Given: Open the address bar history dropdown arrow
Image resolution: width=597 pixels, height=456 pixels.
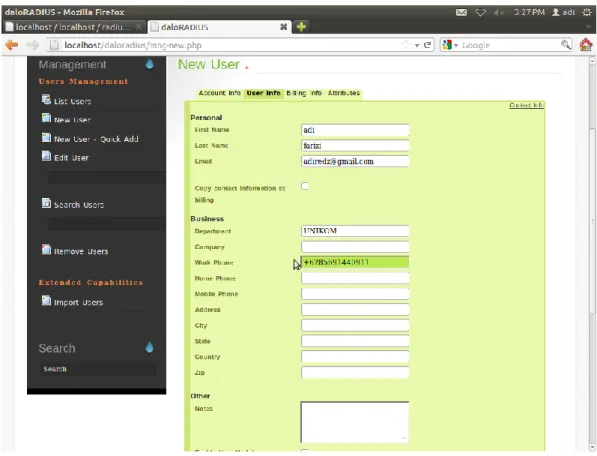Looking at the screenshot, I should tap(417, 45).
